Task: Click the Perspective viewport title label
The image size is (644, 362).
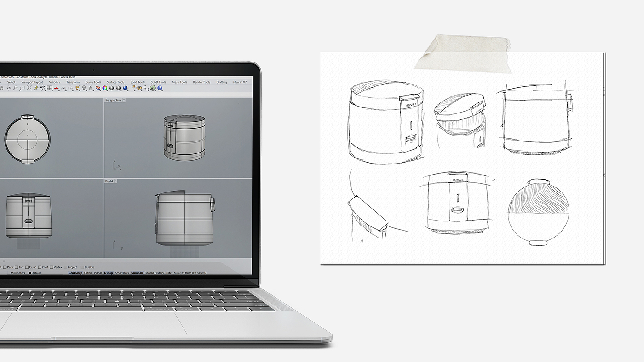Action: click(x=113, y=100)
